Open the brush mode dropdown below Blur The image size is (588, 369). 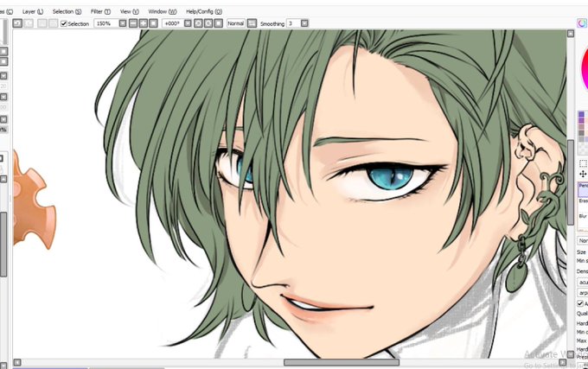[x=583, y=240]
